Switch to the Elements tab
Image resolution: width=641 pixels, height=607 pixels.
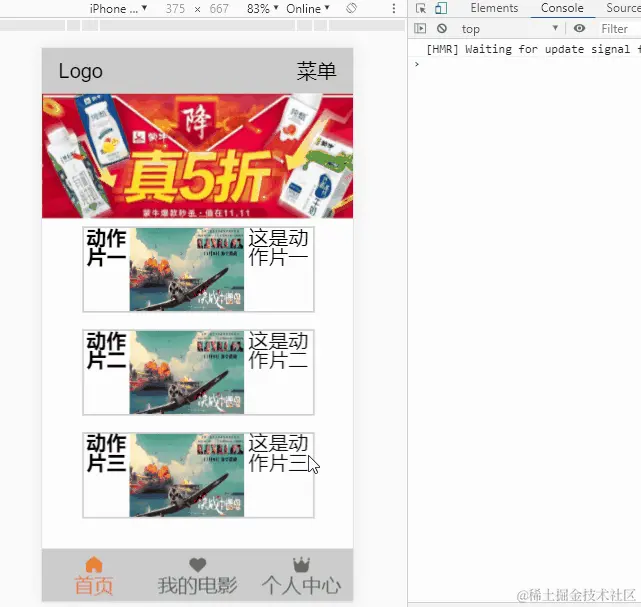[x=494, y=8]
